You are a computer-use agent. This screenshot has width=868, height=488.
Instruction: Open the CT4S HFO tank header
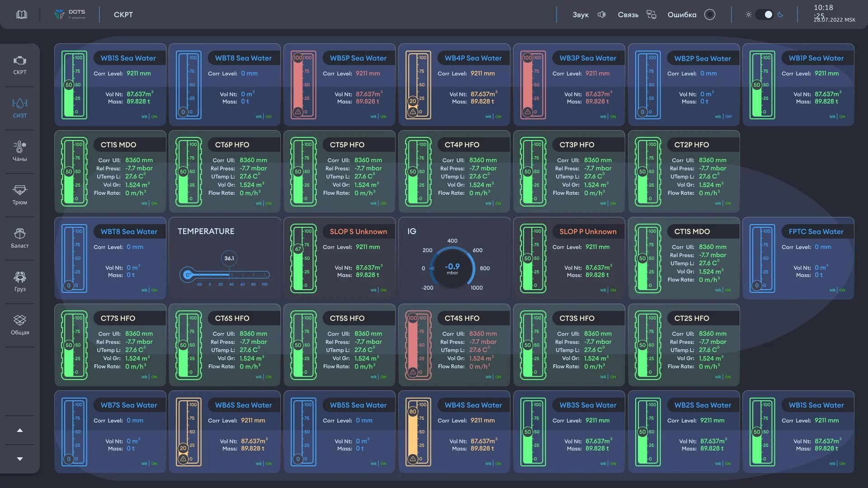pyautogui.click(x=462, y=318)
